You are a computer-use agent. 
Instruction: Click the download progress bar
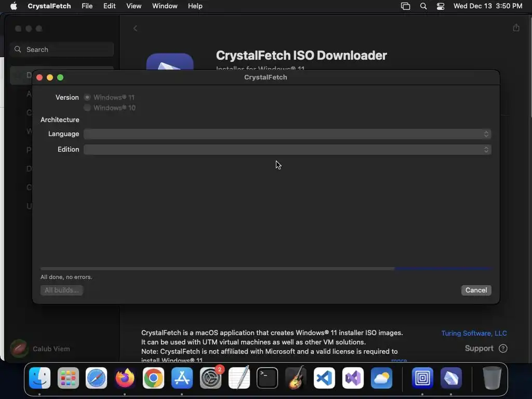point(265,269)
